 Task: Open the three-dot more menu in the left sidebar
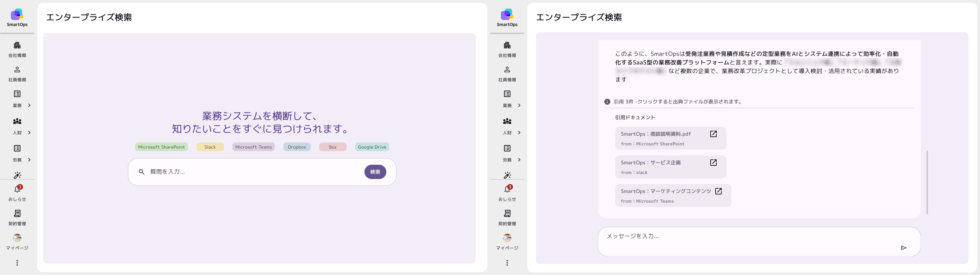click(x=17, y=263)
